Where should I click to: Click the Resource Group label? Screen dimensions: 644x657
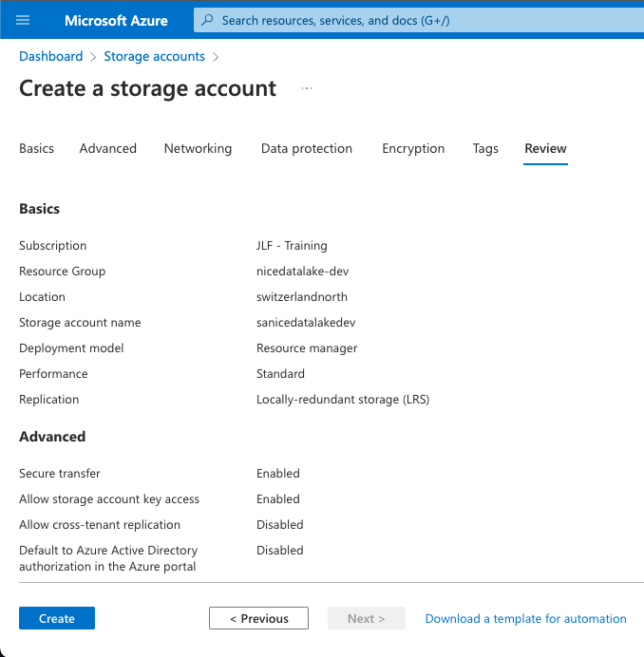(63, 272)
